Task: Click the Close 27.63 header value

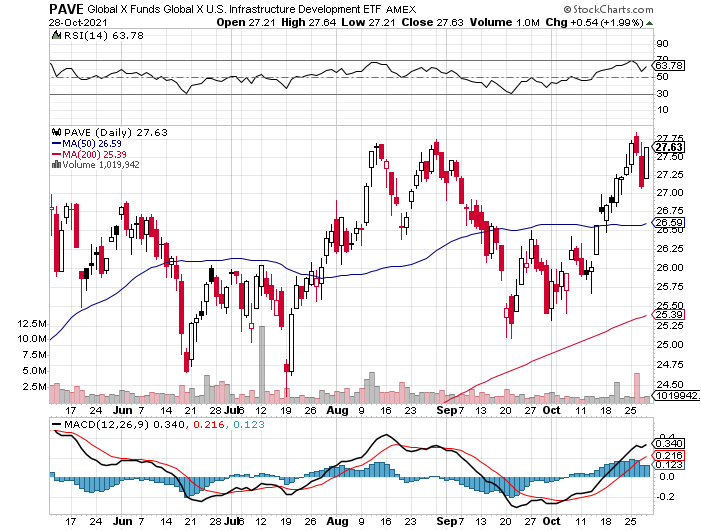Action: pyautogui.click(x=432, y=22)
